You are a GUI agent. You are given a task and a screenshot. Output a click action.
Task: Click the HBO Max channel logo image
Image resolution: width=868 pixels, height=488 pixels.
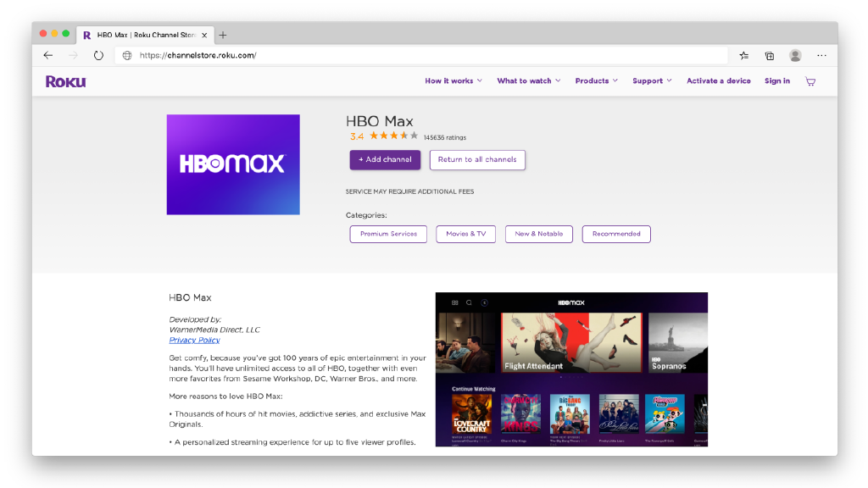pyautogui.click(x=233, y=164)
